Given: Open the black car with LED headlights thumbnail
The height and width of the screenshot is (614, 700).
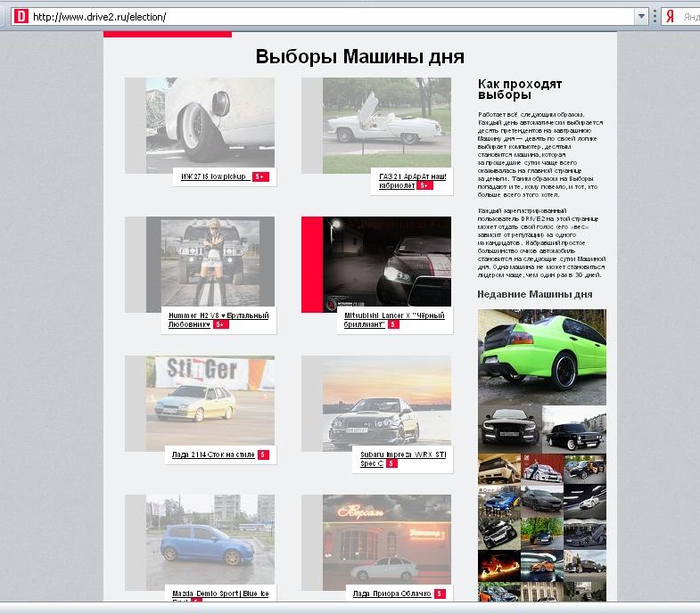Looking at the screenshot, I should coord(509,429).
